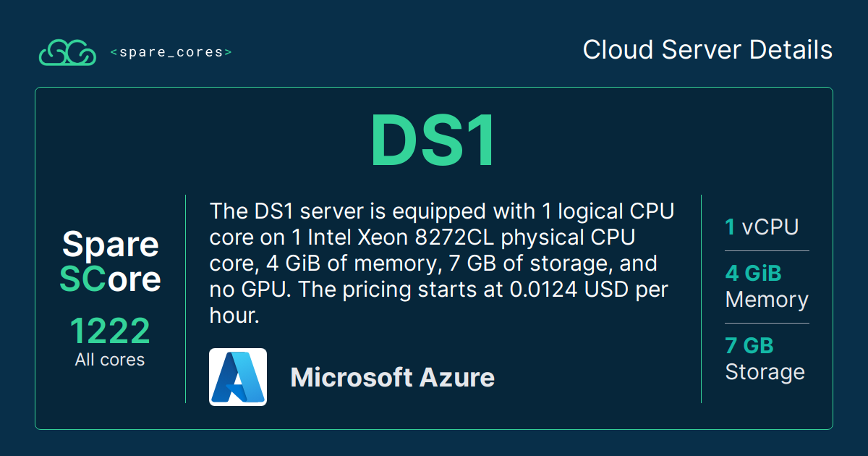Click the Spare Cores cloud logo
The width and height of the screenshot is (868, 456).
click(x=67, y=52)
